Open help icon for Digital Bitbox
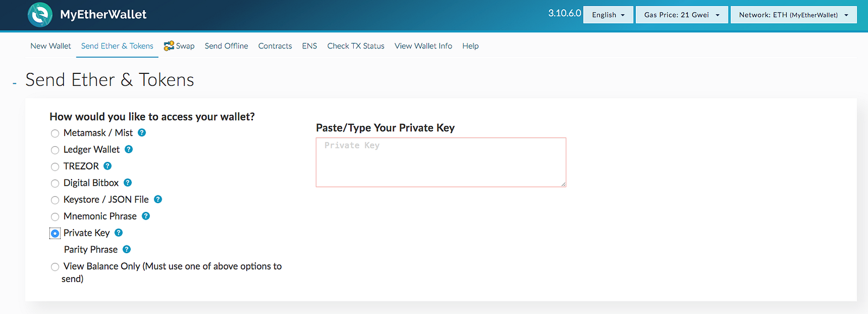868x314 pixels. [x=127, y=183]
